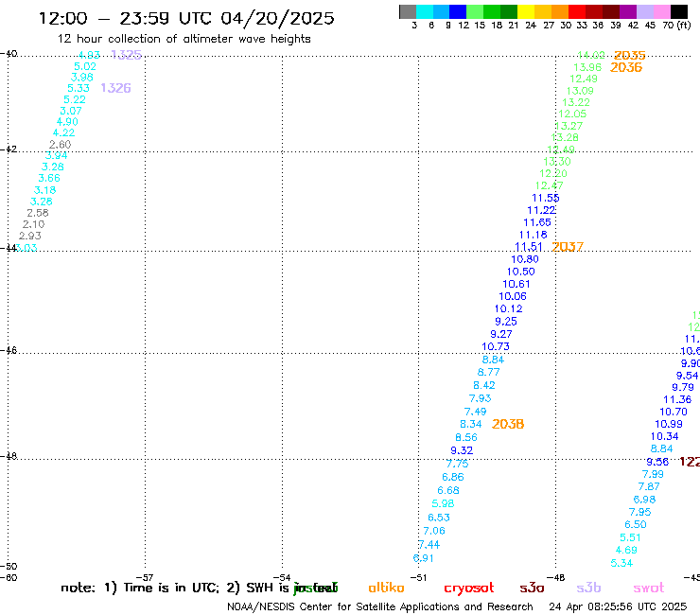Select pass number 2037 label

(x=568, y=247)
